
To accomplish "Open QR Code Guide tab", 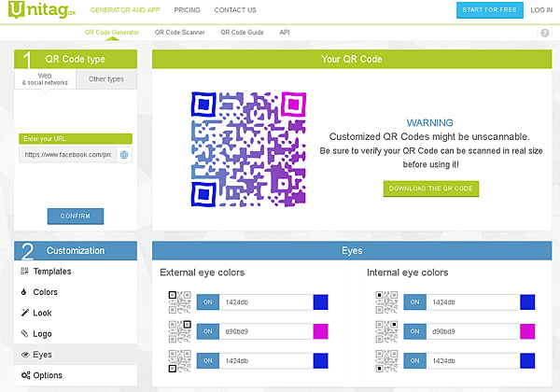I will click(242, 32).
